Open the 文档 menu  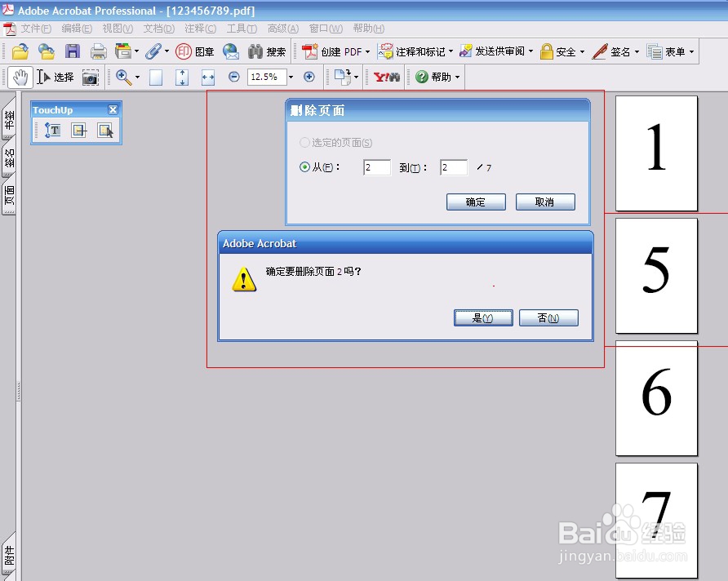159,29
